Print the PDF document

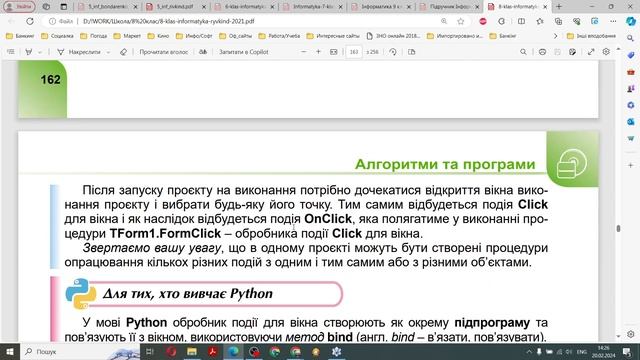(542, 52)
